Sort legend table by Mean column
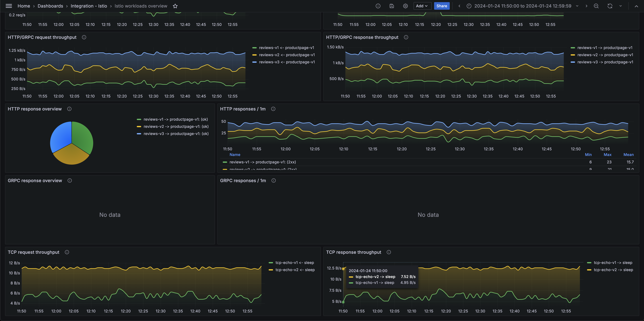This screenshot has width=644, height=321. (x=628, y=155)
